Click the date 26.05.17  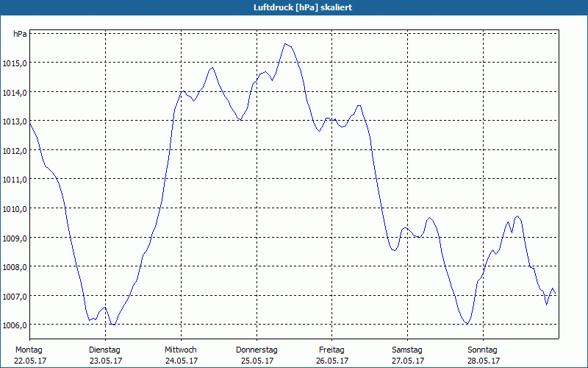point(332,361)
